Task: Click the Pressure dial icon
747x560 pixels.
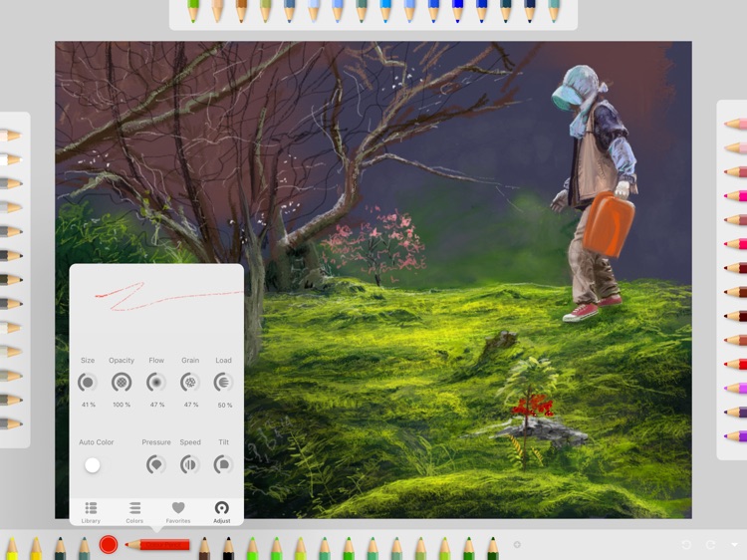Action: click(x=156, y=464)
